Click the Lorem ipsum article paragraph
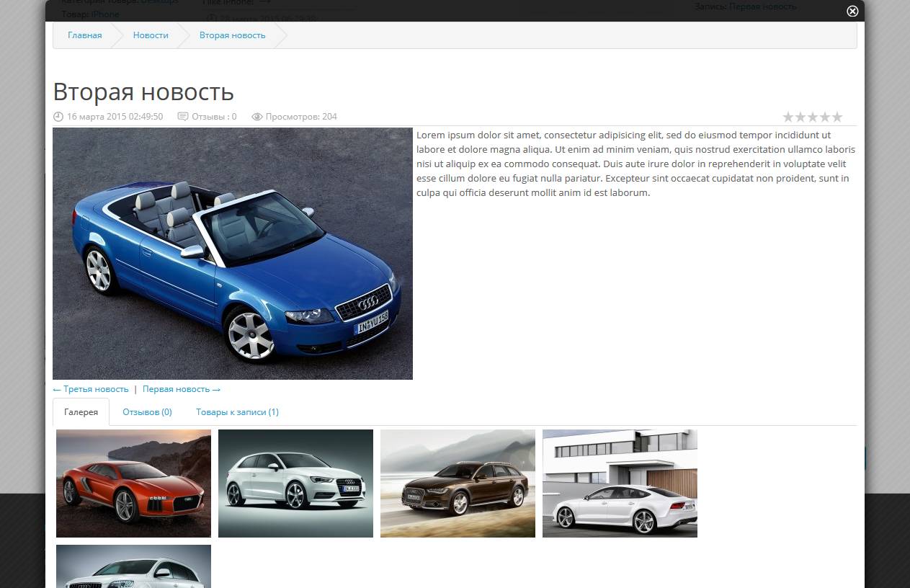 [636, 164]
